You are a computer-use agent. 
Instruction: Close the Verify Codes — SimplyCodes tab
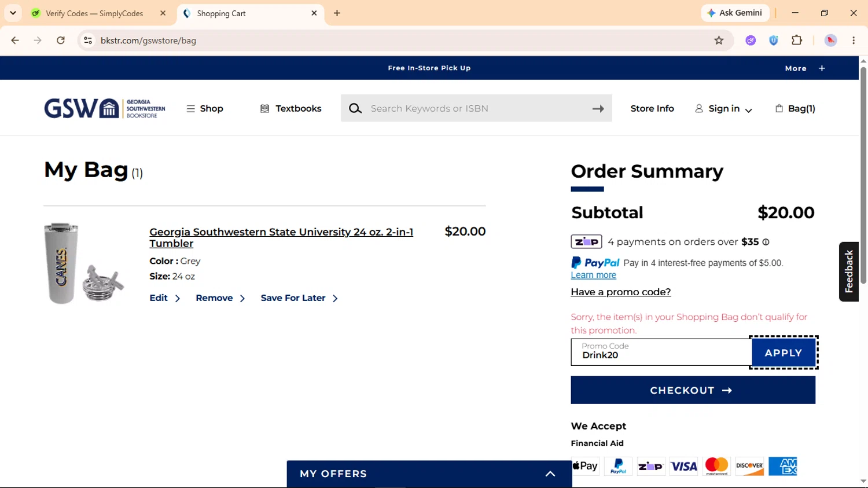(163, 13)
